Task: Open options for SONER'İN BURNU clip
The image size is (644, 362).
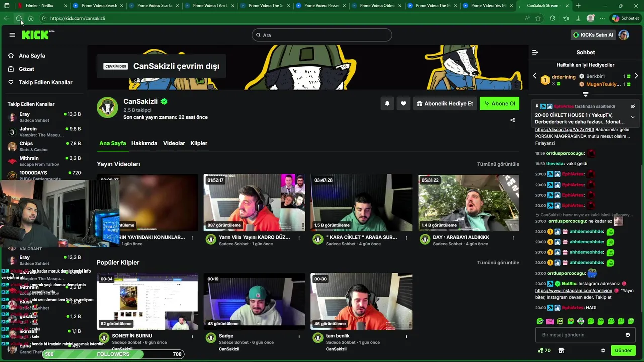Action: [192, 336]
